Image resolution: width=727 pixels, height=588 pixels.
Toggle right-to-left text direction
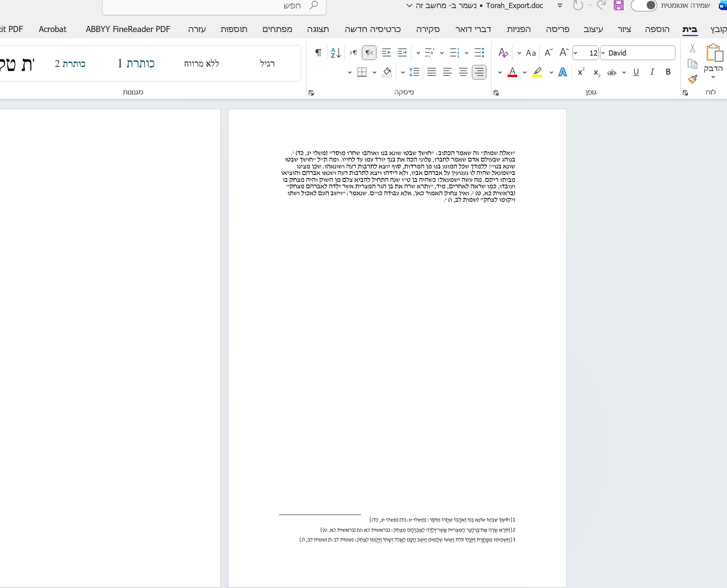click(x=369, y=53)
